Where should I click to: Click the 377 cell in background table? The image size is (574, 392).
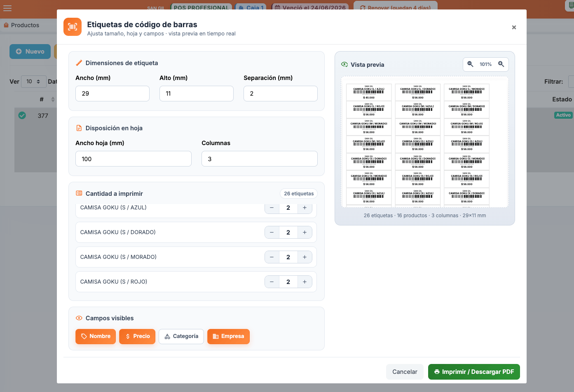(43, 116)
